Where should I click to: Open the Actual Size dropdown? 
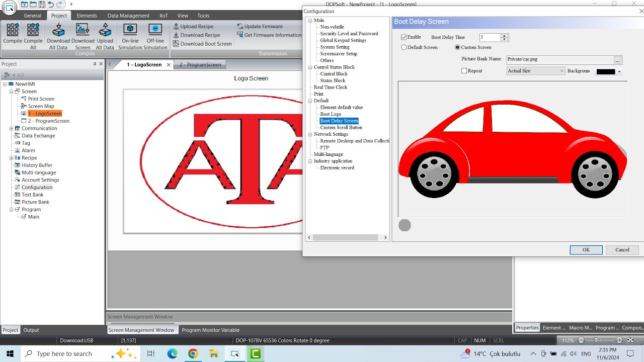coord(536,71)
